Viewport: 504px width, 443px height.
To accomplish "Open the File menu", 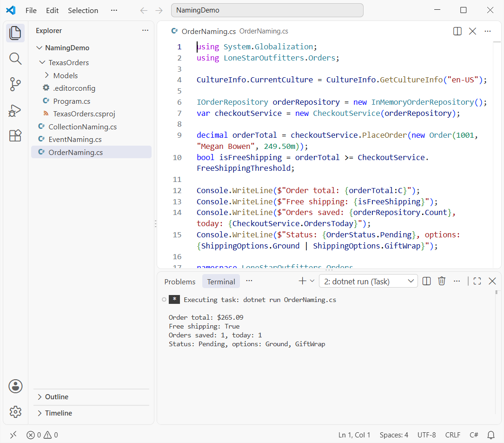I will pos(31,10).
